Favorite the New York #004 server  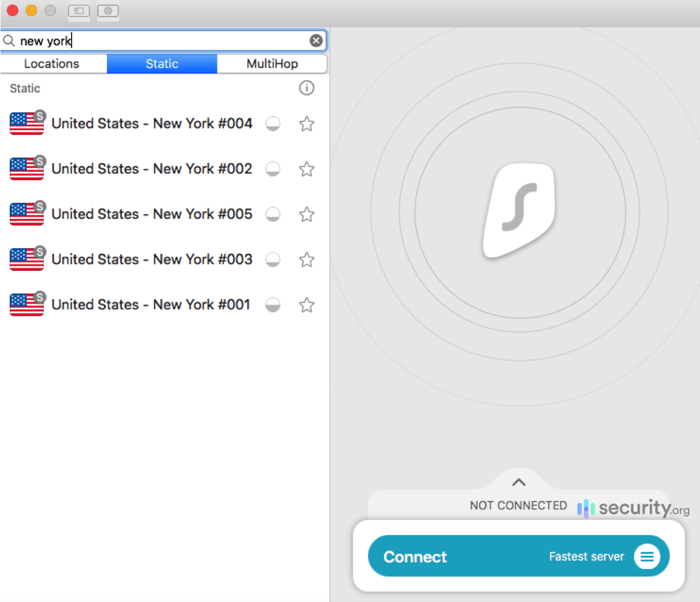pos(306,124)
